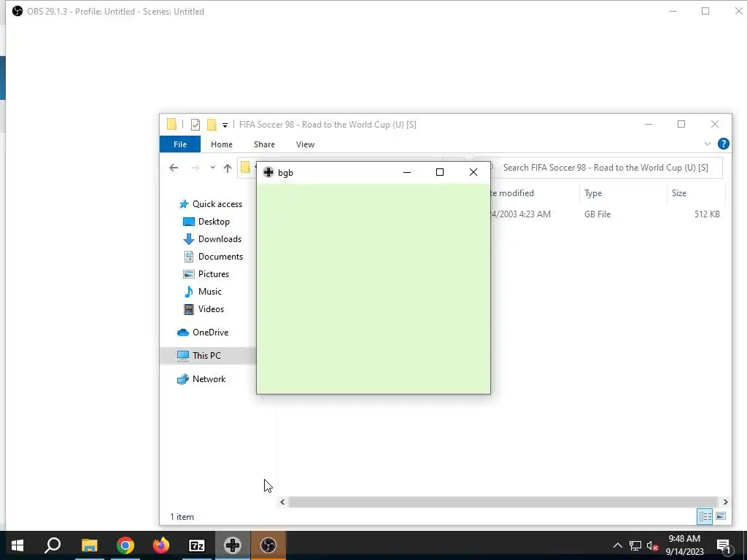Open the File ribbon tab
The width and height of the screenshot is (747, 560).
[180, 144]
